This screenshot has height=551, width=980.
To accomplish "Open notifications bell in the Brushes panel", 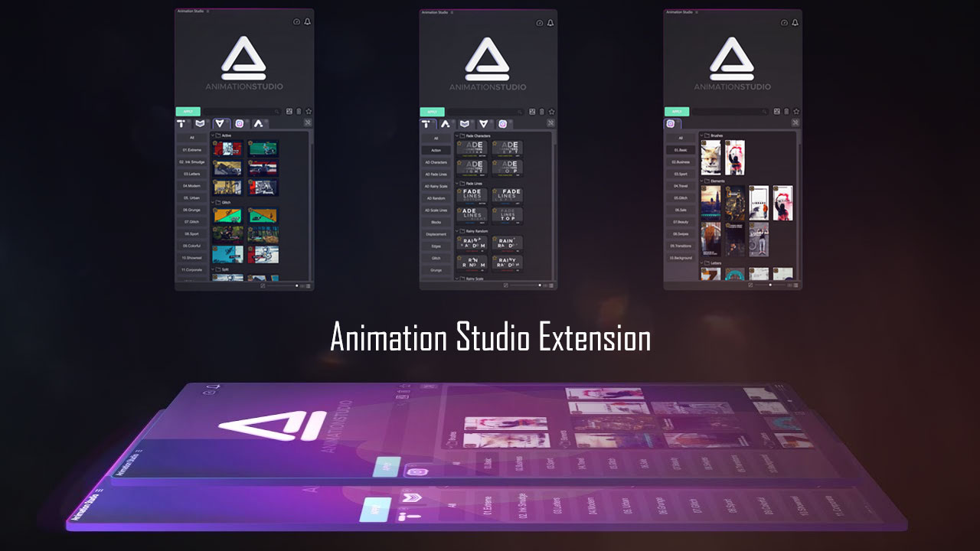I will tap(796, 22).
